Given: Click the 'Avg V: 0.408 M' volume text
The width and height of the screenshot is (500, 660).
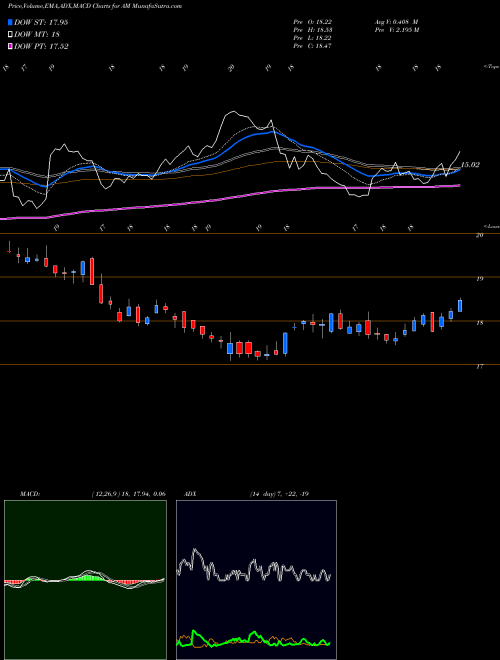Looking at the screenshot, I should tap(396, 22).
